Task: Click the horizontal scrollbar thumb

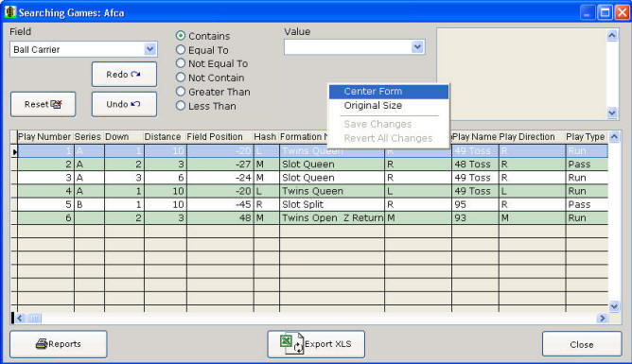Action: tap(34, 318)
